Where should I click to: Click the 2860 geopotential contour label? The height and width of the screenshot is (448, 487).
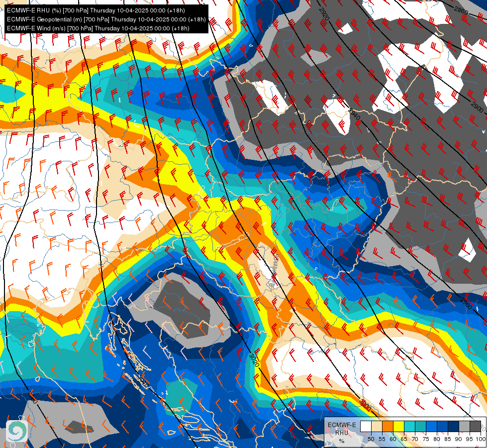[x=461, y=10]
